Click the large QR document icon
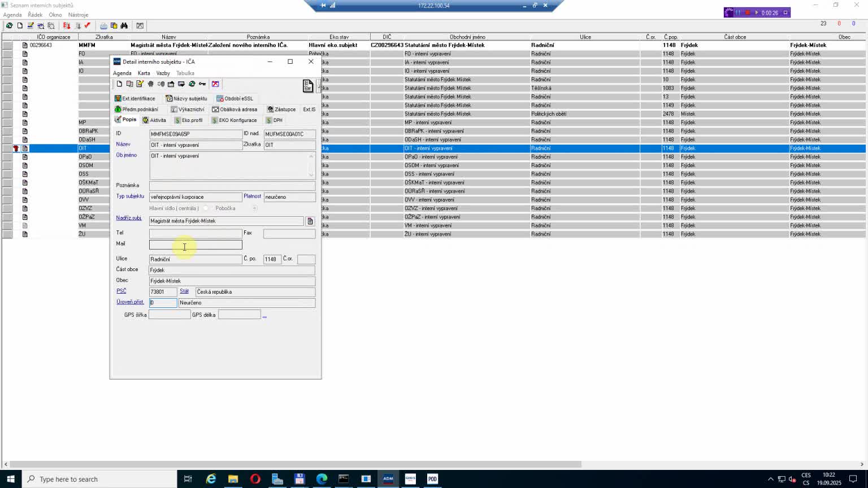The image size is (868, 488). [x=308, y=86]
